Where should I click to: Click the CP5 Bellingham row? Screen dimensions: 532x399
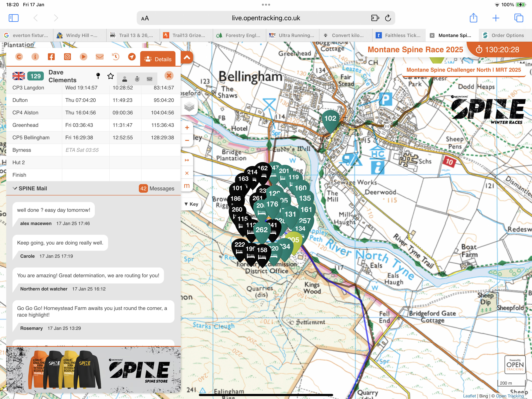point(93,137)
